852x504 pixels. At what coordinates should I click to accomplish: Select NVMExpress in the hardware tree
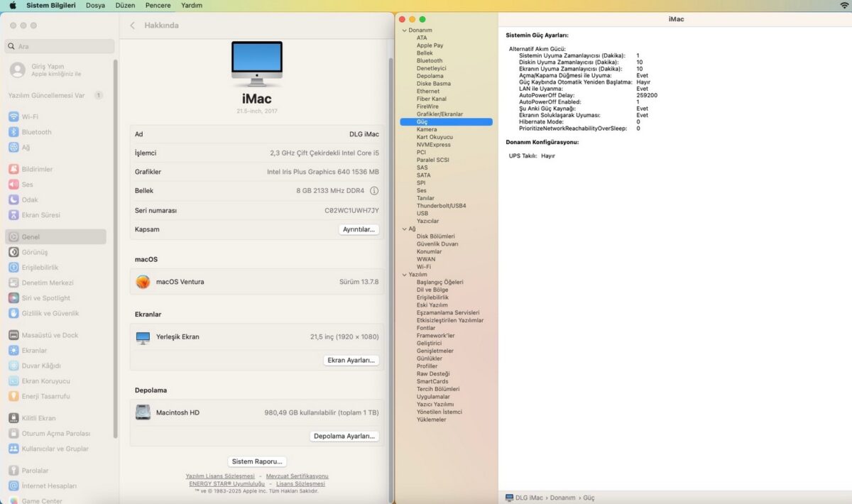(433, 145)
